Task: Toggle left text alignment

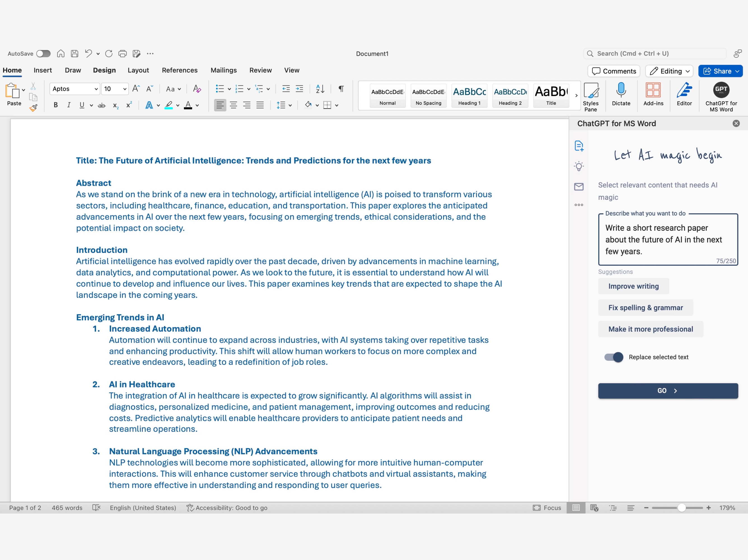Action: (220, 105)
